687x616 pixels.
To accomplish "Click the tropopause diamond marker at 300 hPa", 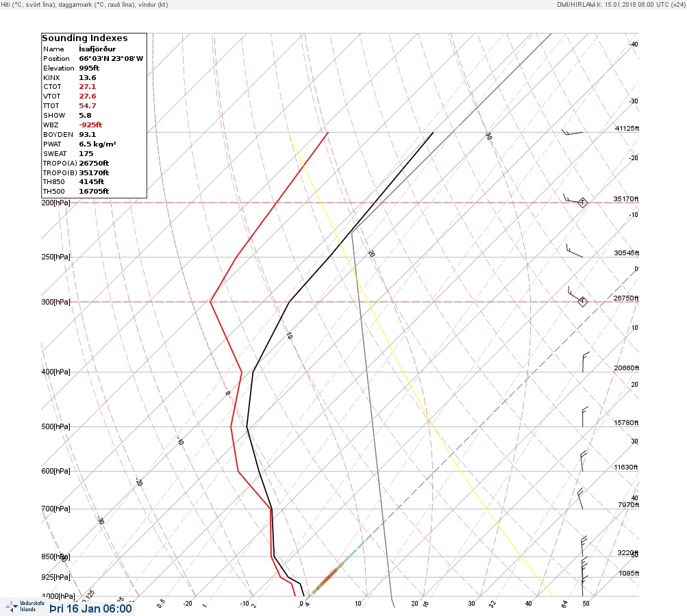I will coord(582,301).
